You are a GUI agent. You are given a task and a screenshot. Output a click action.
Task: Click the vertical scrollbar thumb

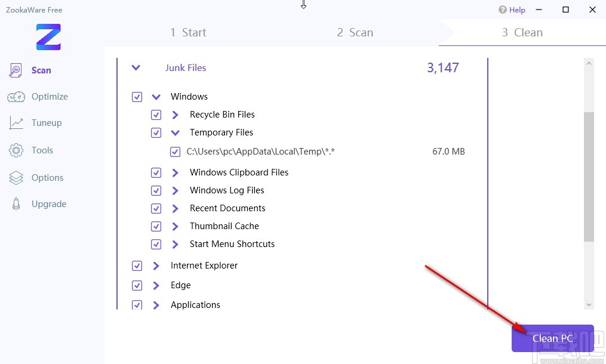[x=589, y=176]
